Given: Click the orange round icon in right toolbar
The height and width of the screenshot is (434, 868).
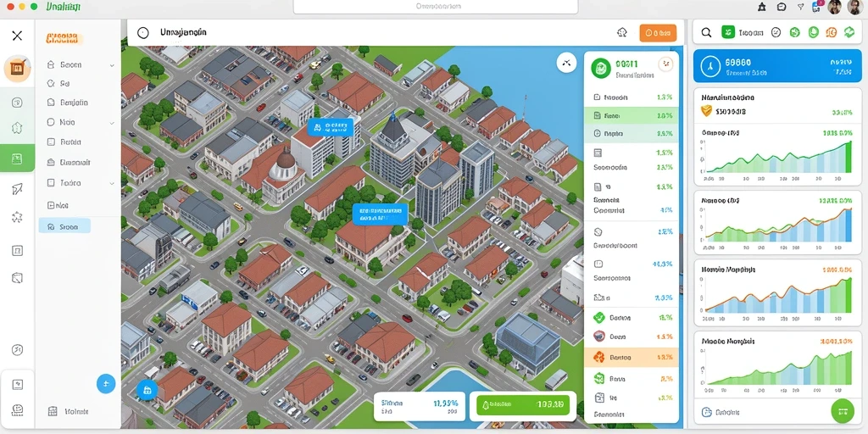Looking at the screenshot, I should pyautogui.click(x=831, y=33).
